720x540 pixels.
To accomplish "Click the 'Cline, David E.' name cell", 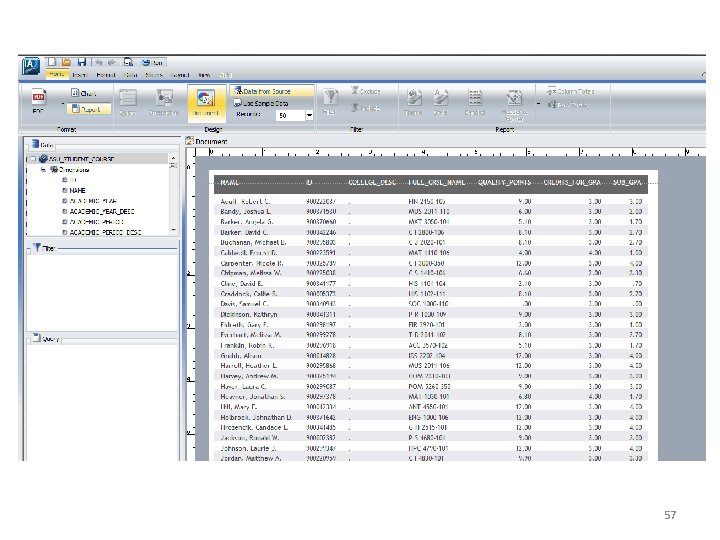I will (x=242, y=284).
